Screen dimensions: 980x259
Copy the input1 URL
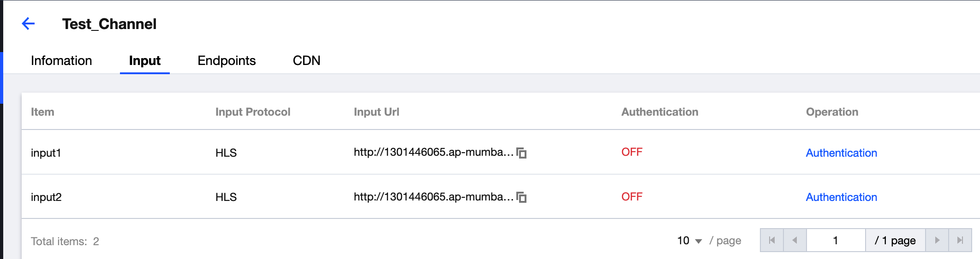point(521,153)
